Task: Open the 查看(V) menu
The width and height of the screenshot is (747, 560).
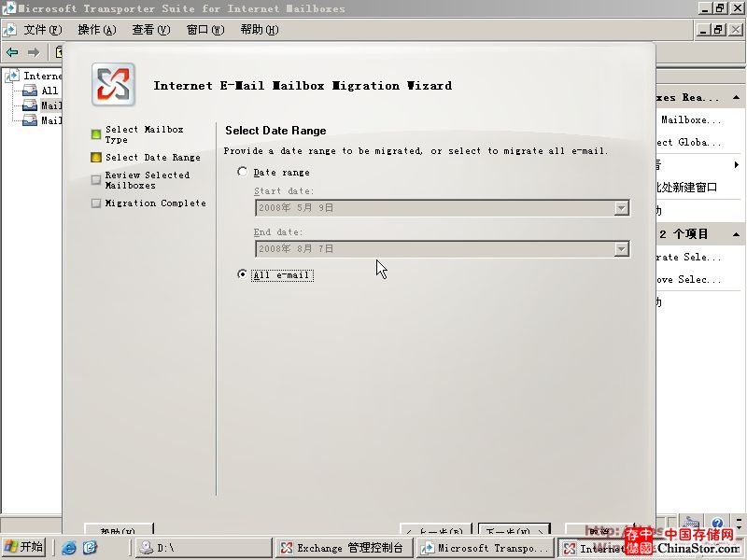Action: coord(151,30)
